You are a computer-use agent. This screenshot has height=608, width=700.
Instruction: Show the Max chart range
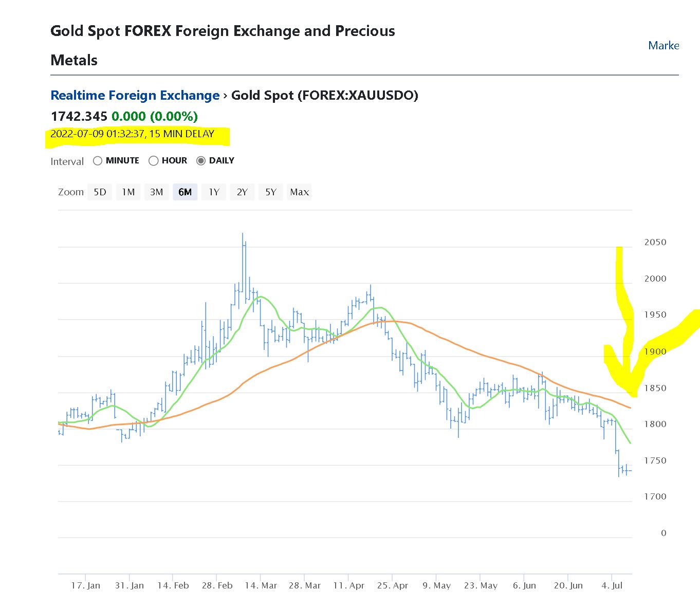point(300,192)
